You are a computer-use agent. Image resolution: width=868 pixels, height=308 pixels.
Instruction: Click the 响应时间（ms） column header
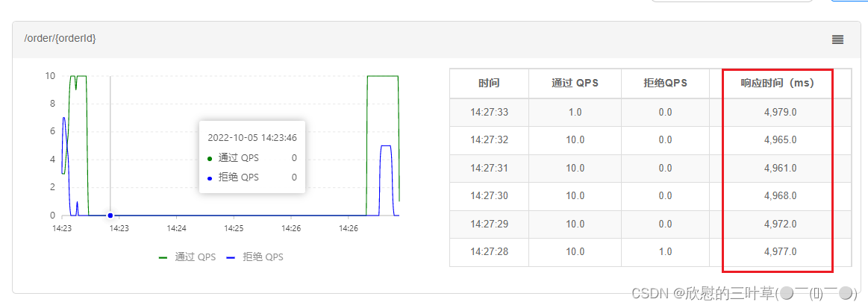click(781, 84)
